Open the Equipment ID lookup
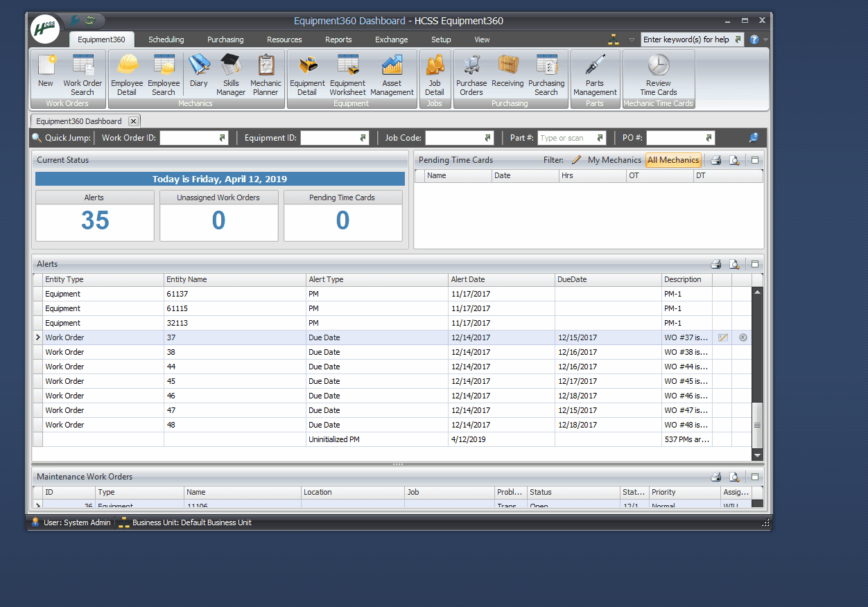This screenshot has width=868, height=607. pos(363,138)
